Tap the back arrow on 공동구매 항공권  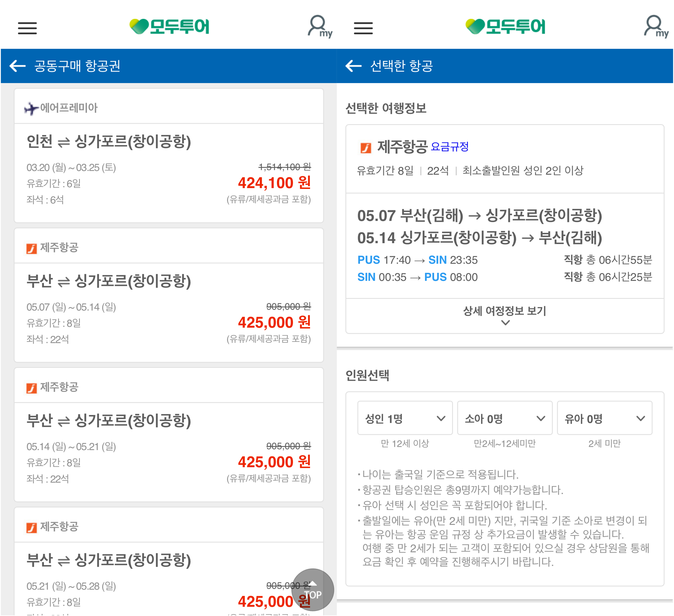(x=17, y=66)
